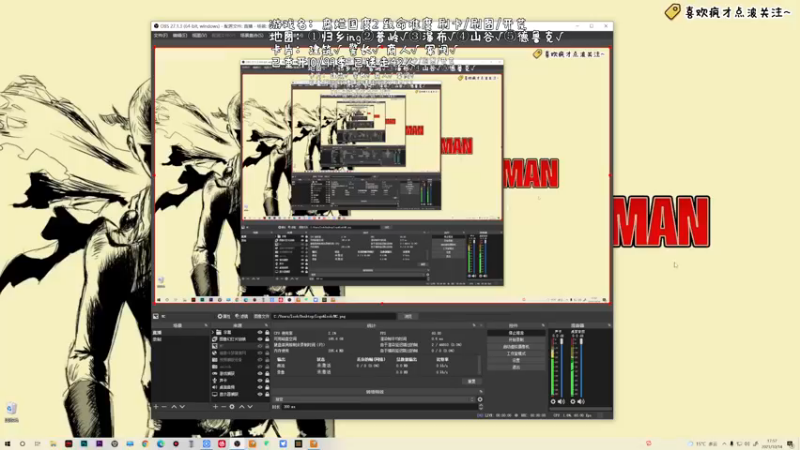
Task: Open first mixer channel settings gear
Action: tap(553, 402)
